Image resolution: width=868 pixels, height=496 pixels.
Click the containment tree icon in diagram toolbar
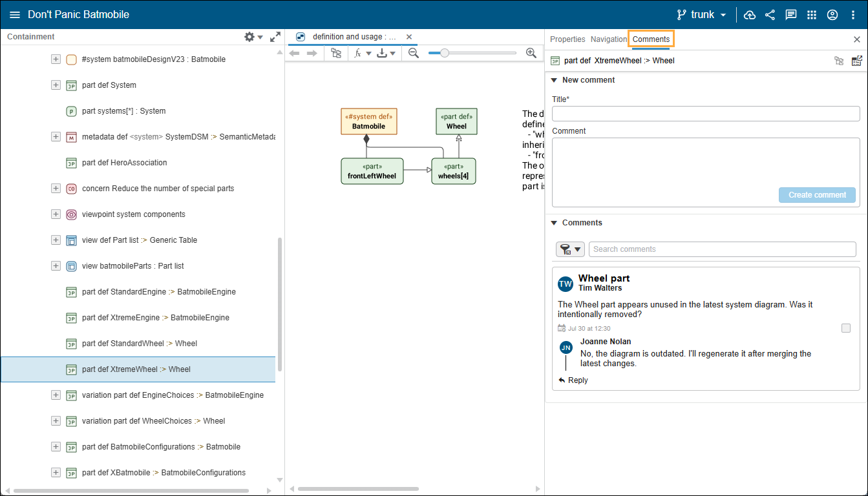click(336, 53)
